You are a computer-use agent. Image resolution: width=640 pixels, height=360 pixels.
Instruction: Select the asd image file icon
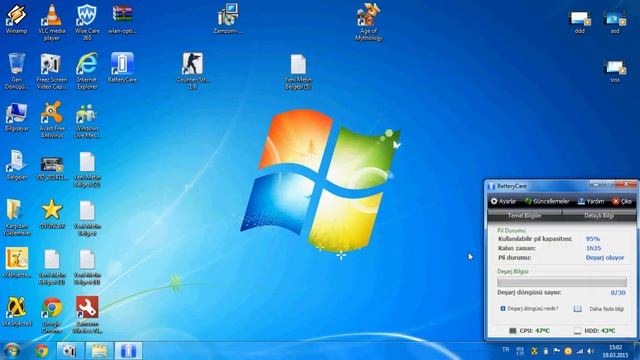[615, 23]
